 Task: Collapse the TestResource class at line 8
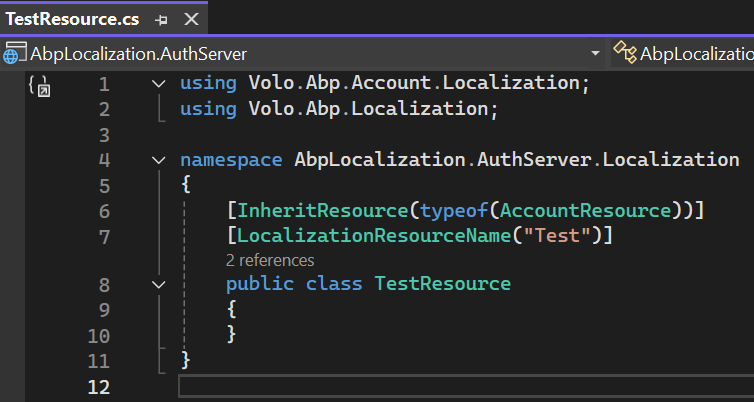[x=159, y=285]
